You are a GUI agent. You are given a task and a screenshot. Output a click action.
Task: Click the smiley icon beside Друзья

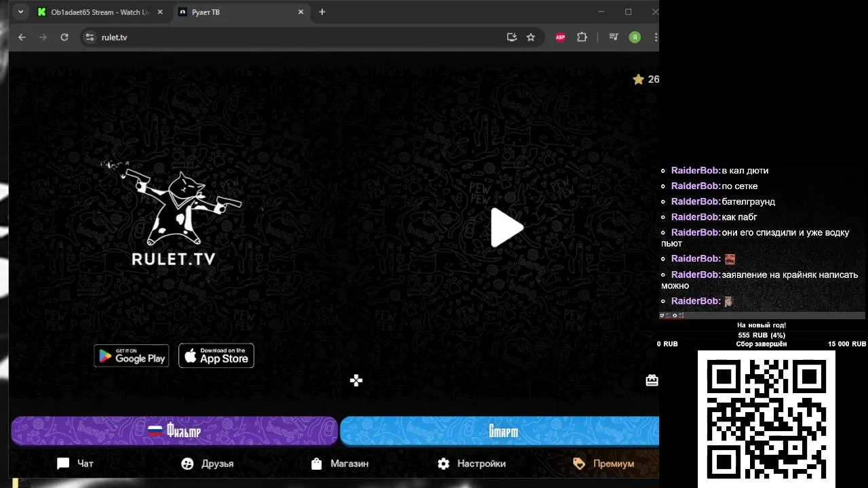pyautogui.click(x=188, y=464)
